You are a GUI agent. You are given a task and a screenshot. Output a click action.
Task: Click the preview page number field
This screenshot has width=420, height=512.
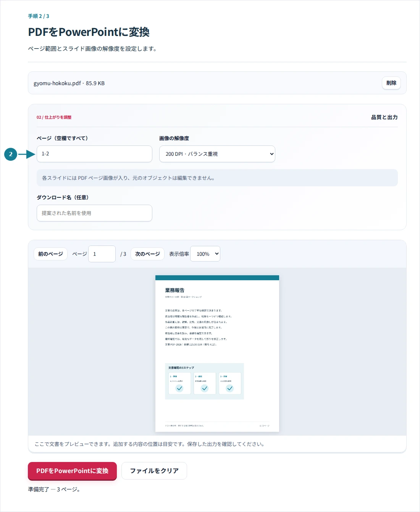tap(102, 254)
